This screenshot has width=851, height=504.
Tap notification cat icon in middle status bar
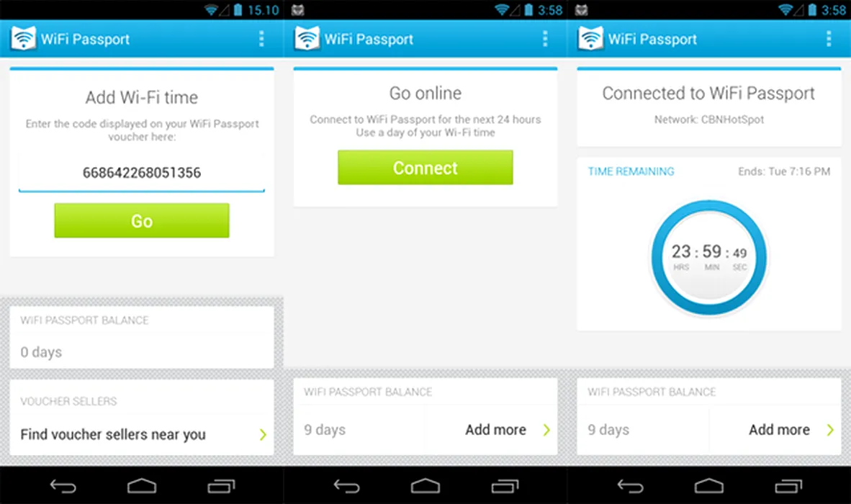[297, 10]
